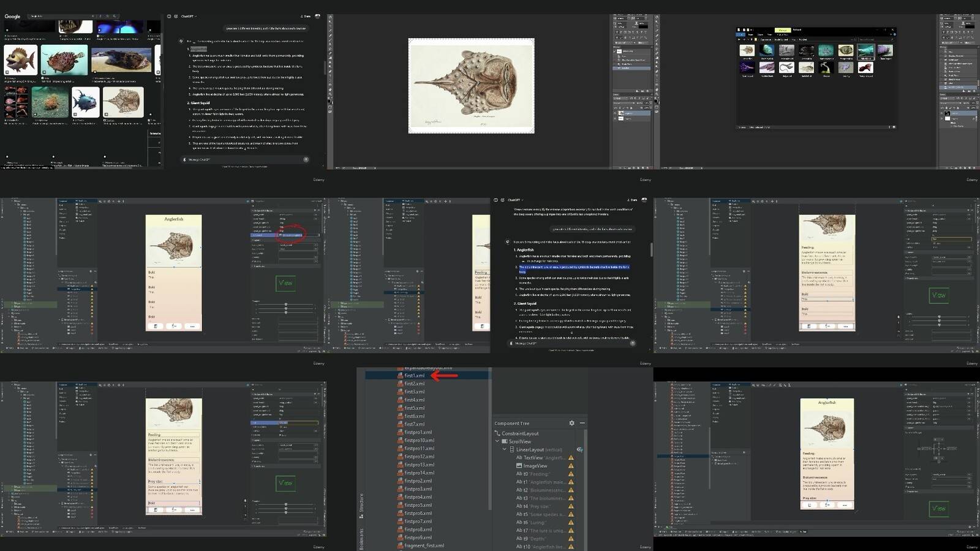
Task: Open firstpro1.xml in the file list
Action: click(418, 433)
